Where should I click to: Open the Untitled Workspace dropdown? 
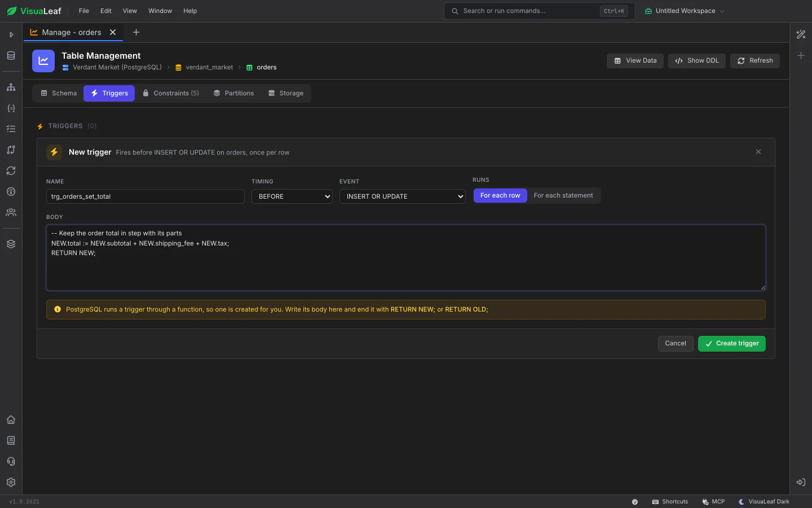685,11
